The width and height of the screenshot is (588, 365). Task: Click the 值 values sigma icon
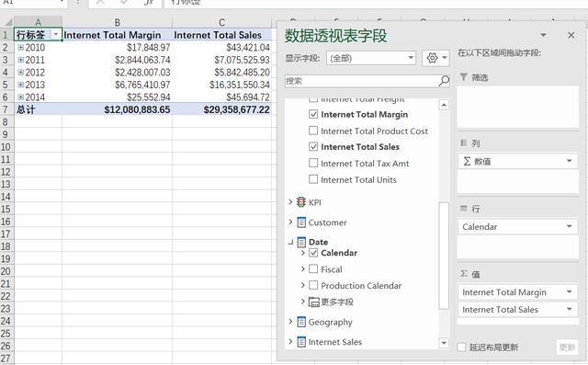(463, 273)
